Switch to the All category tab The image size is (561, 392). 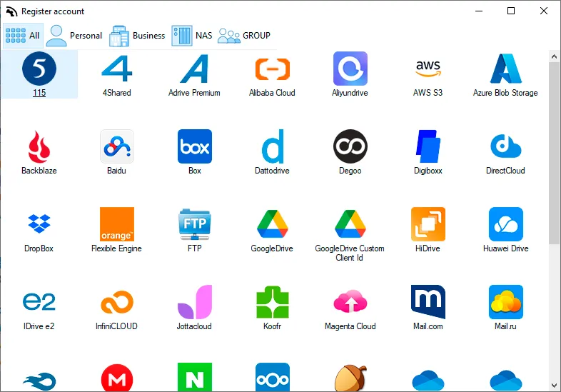pyautogui.click(x=23, y=36)
